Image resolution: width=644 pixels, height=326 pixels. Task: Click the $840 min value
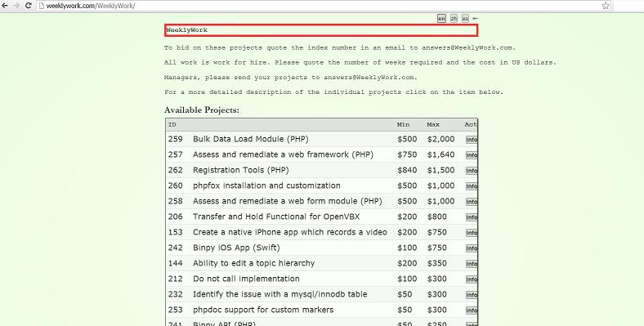point(407,171)
